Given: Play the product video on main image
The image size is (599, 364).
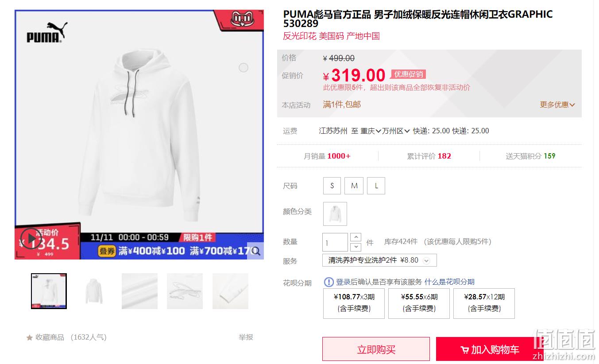Looking at the screenshot, I should click(31, 239).
